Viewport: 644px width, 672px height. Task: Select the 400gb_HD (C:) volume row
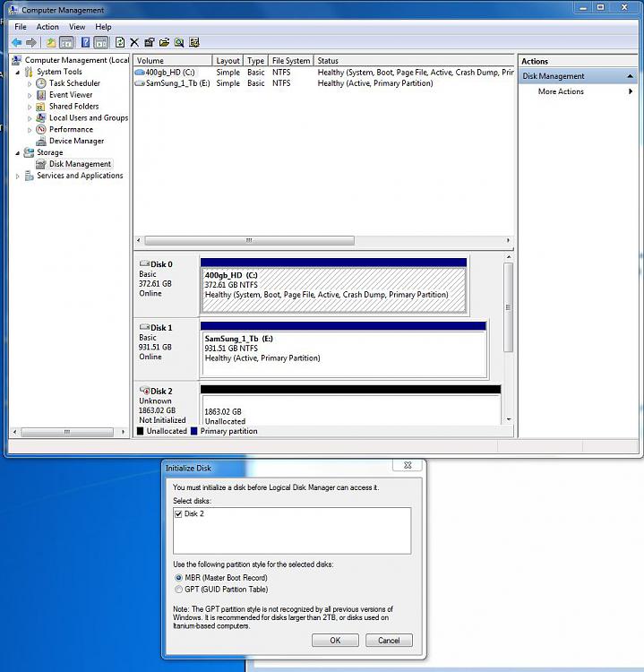pyautogui.click(x=324, y=73)
